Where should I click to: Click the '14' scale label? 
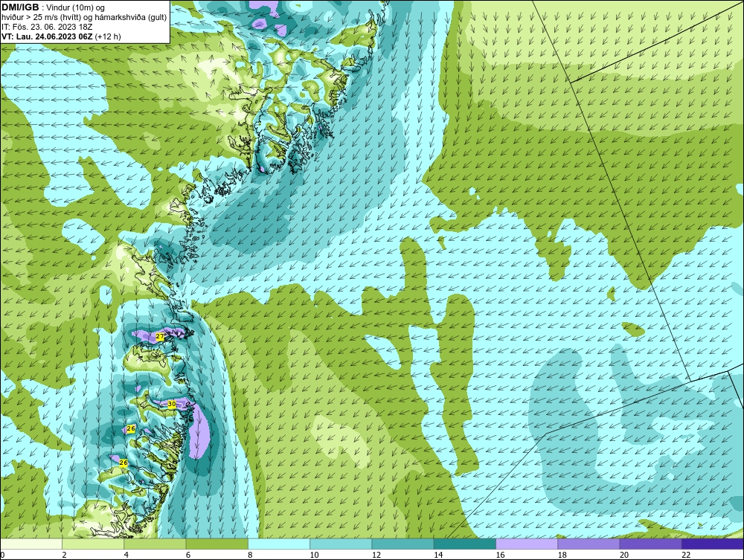coord(438,555)
